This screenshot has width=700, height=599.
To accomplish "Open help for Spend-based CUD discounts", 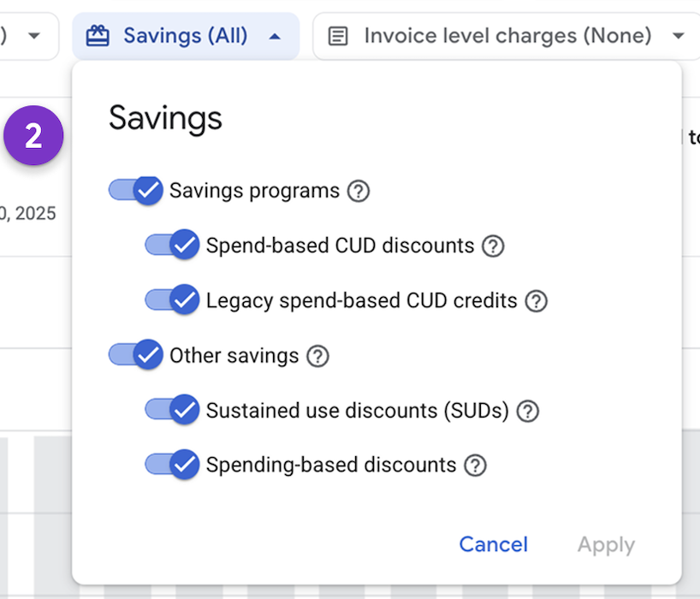I will (x=493, y=246).
